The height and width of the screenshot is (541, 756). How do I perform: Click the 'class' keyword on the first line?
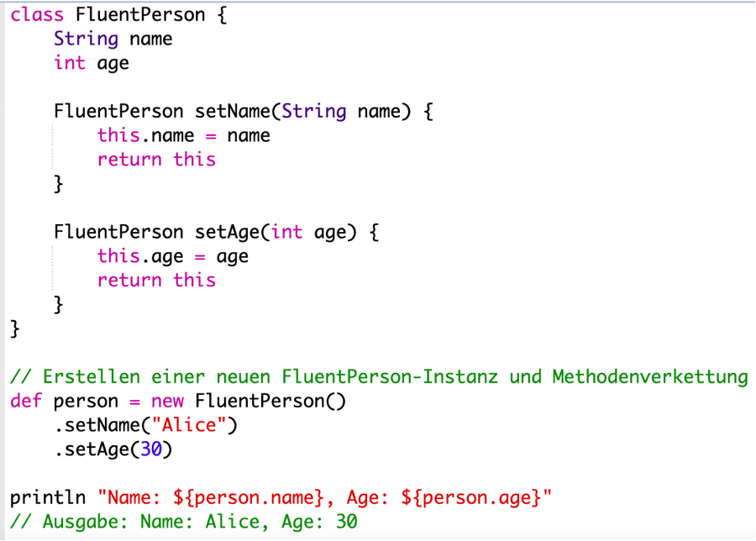(36, 14)
